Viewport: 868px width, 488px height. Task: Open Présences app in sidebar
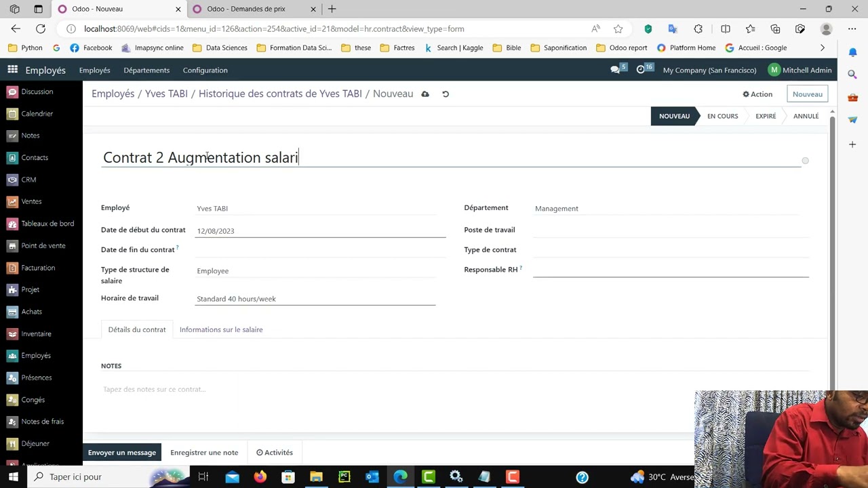(x=29, y=378)
